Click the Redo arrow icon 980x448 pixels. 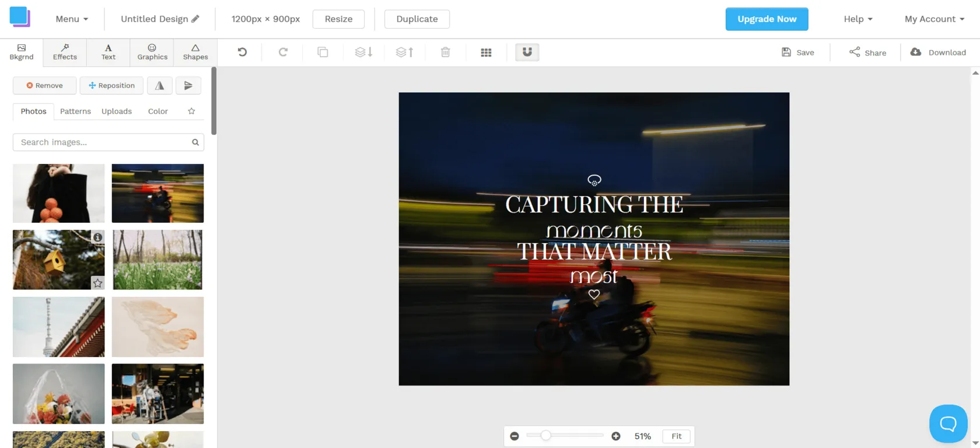[283, 52]
